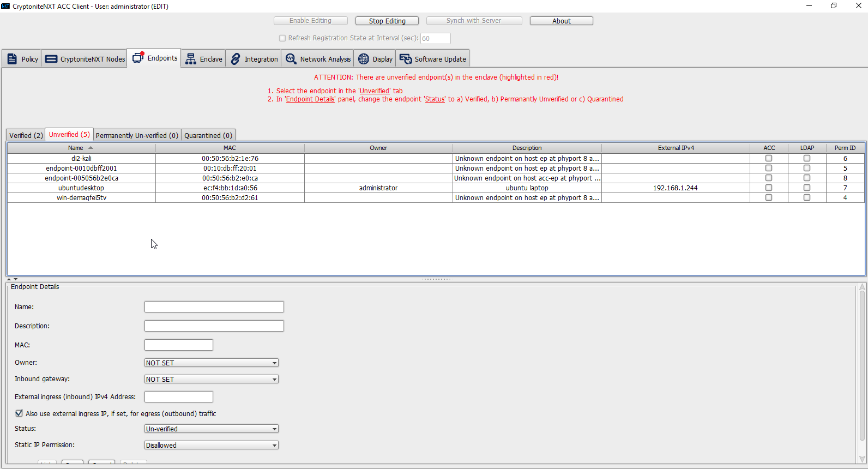Click the Endpoints tab monitor icon
Screen dimensions: 868x469
pyautogui.click(x=138, y=57)
